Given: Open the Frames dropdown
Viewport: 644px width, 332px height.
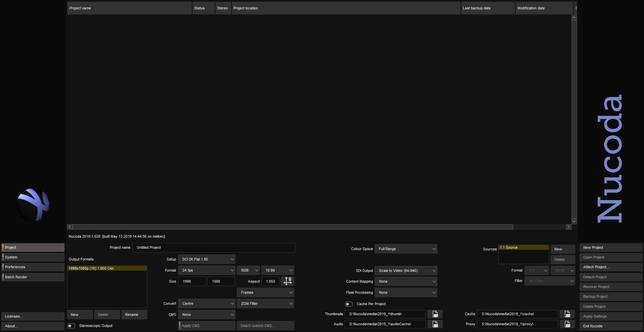Looking at the screenshot, I should [265, 292].
